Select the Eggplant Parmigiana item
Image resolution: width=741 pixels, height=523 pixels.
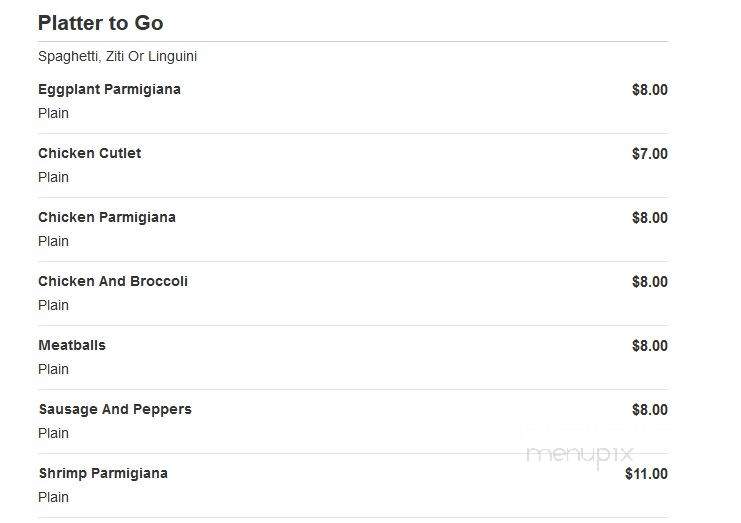pos(109,89)
